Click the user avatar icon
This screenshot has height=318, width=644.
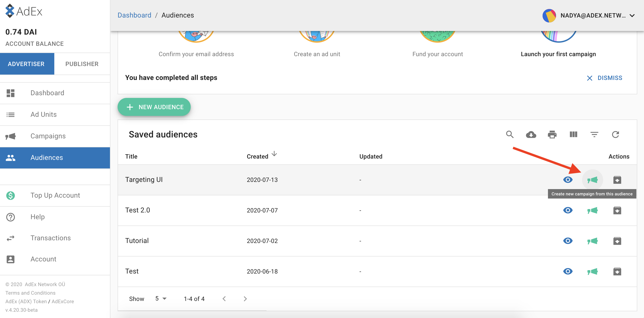click(x=549, y=15)
